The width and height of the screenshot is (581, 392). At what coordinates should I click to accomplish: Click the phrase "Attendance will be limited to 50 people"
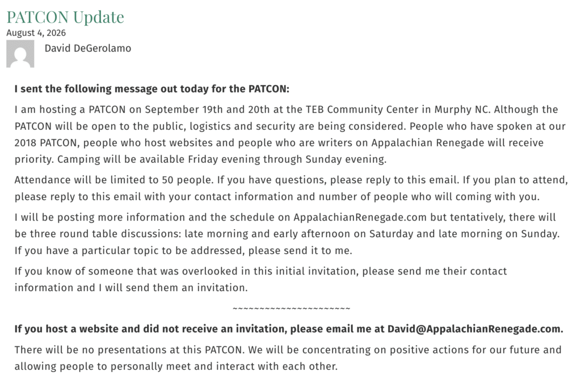[113, 180]
